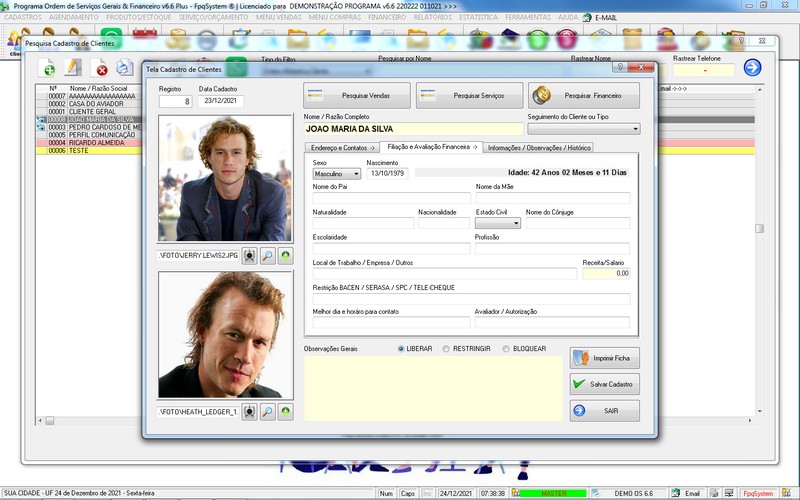The image size is (800, 500).
Task: Click the Receita/Salario field
Action: pos(606,273)
